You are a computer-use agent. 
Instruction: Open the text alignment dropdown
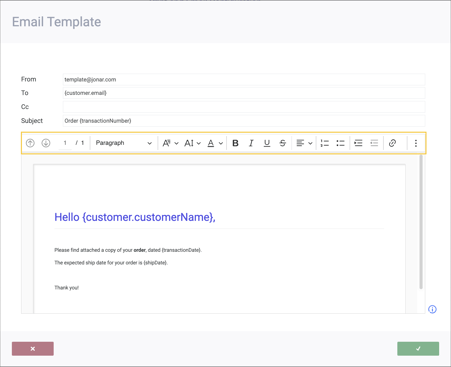pos(304,143)
